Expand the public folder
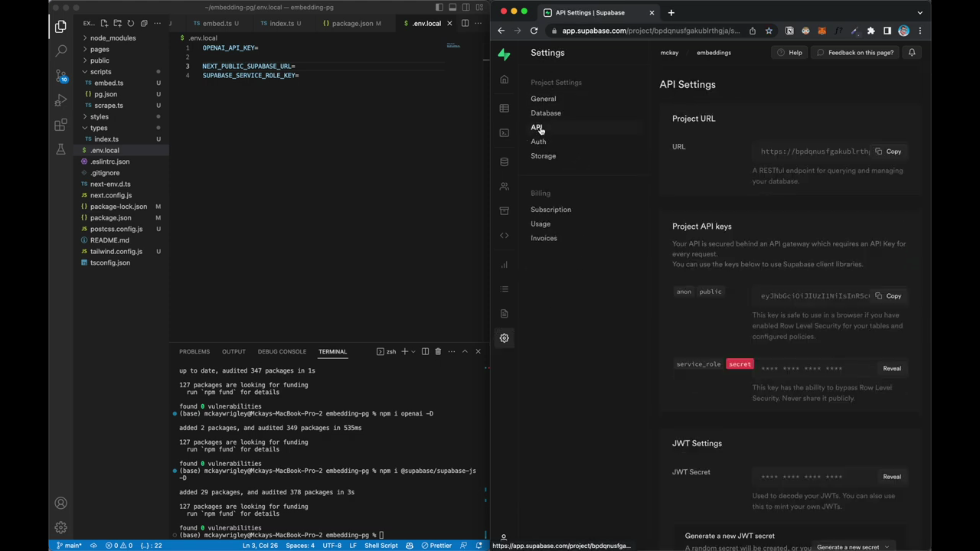 click(100, 60)
